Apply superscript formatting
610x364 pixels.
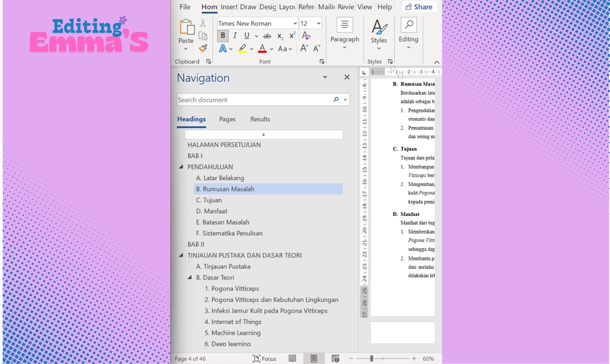pyautogui.click(x=292, y=36)
